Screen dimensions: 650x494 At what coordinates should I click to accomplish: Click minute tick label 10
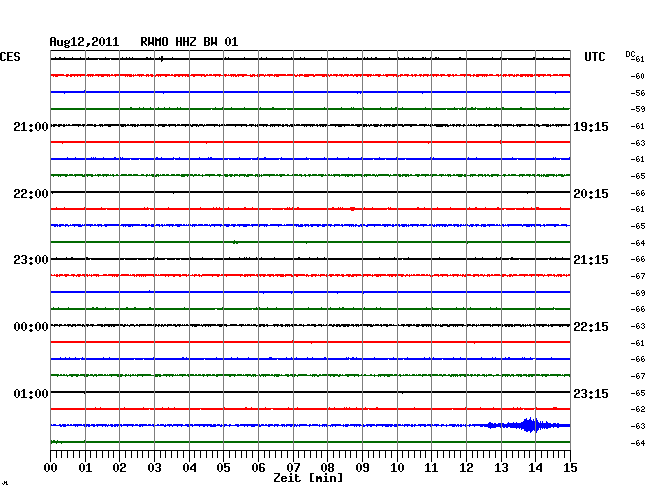point(397,467)
